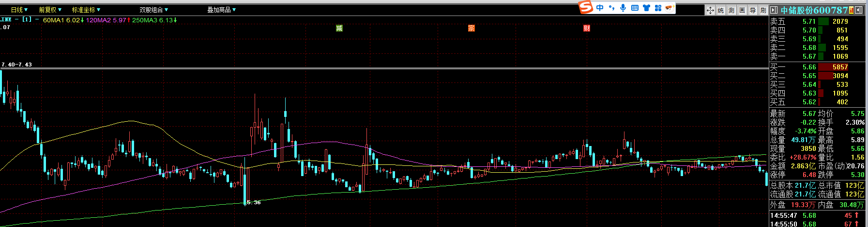Go to next stock arrow after 600787
Viewport: 868px width, 227px height.
click(x=859, y=10)
